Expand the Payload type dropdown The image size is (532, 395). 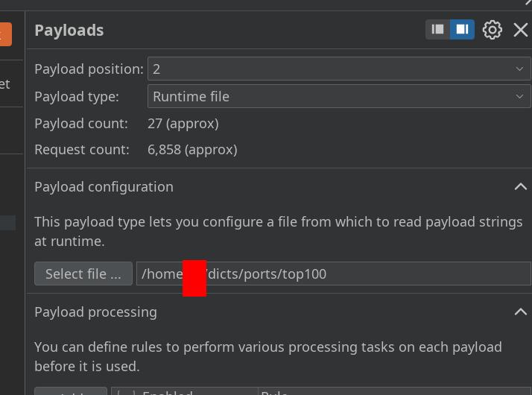pos(338,96)
